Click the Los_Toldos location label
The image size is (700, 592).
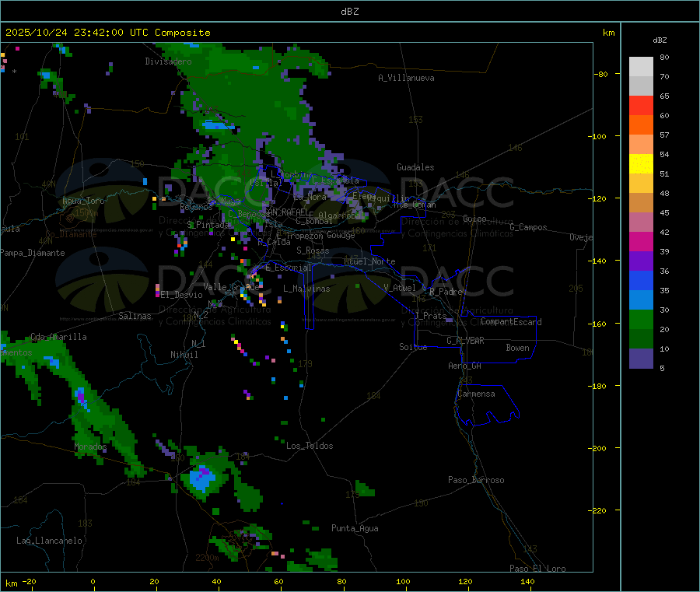click(310, 446)
